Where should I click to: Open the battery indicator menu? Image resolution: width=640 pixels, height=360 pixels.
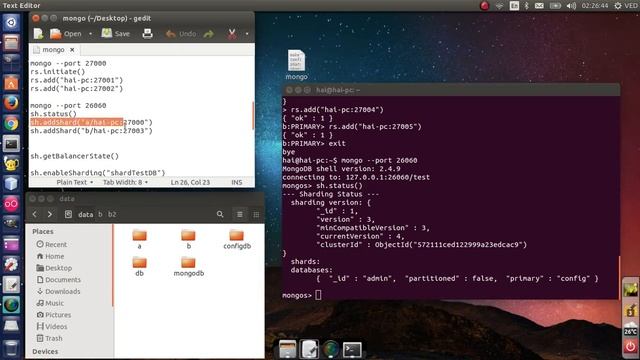[x=555, y=5]
